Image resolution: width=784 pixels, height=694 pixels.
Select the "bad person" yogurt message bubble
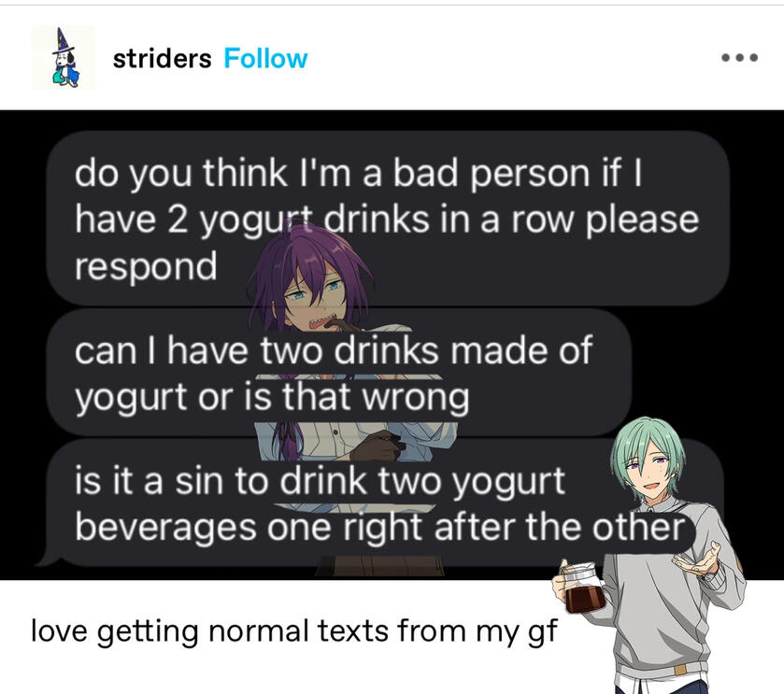pyautogui.click(x=388, y=218)
